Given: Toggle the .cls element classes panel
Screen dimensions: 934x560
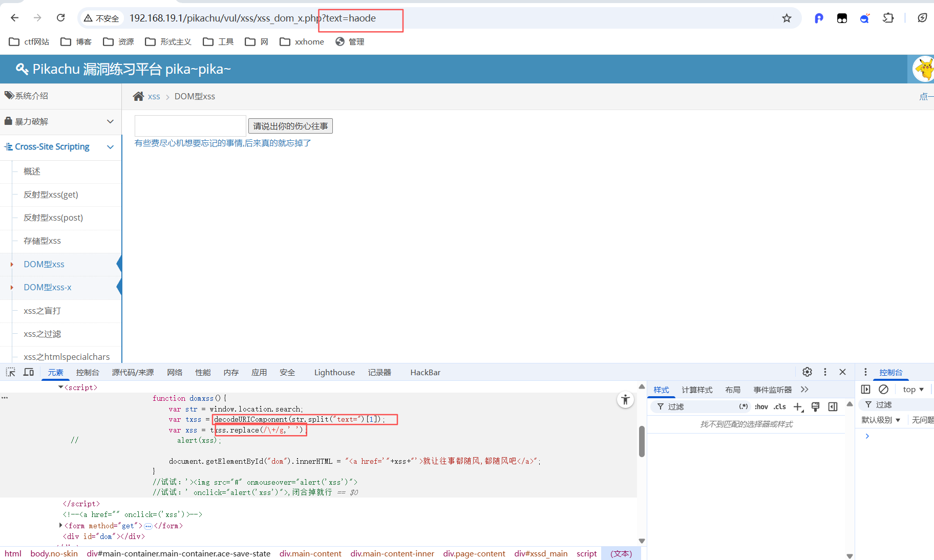Looking at the screenshot, I should tap(780, 406).
